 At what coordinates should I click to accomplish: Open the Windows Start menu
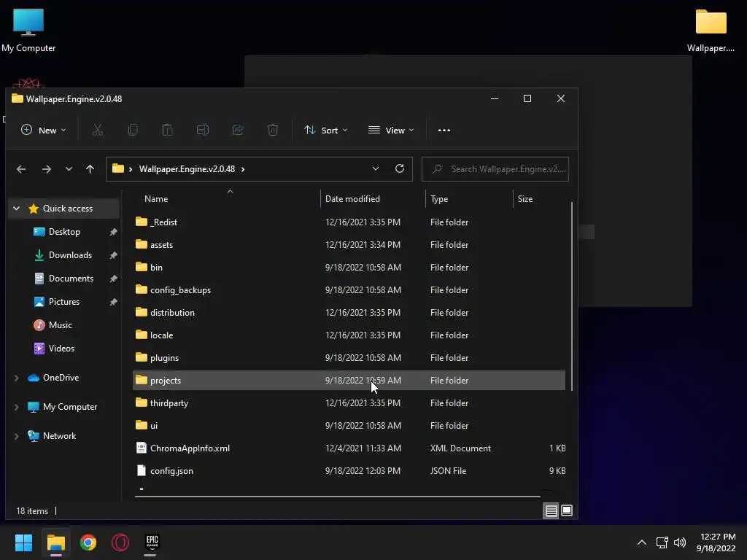coord(23,542)
